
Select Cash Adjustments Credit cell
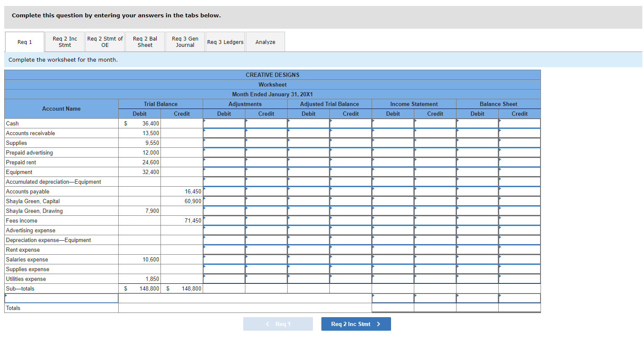266,123
